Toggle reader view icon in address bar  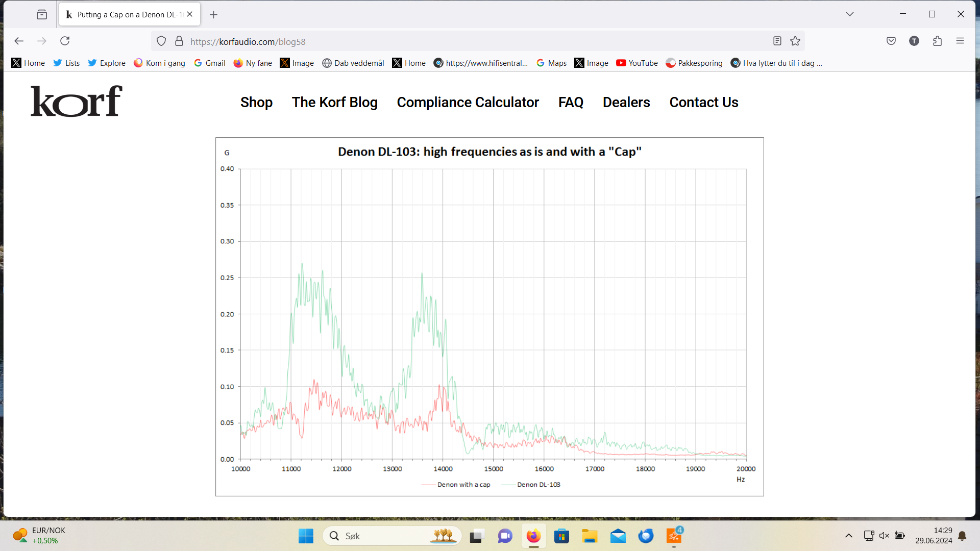coord(777,41)
